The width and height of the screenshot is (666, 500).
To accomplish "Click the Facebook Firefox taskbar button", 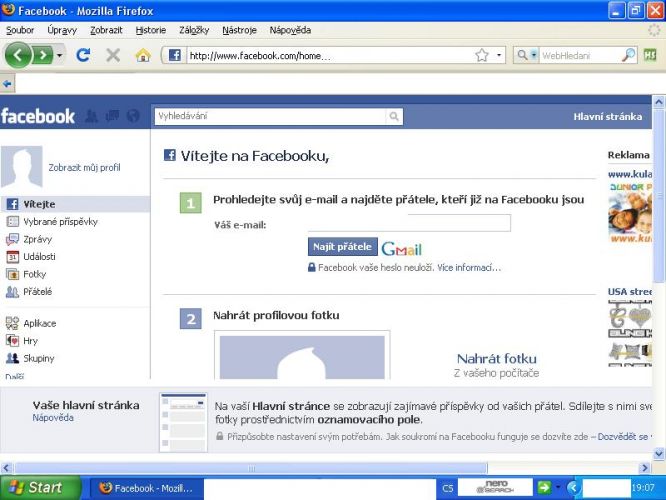I will pyautogui.click(x=147, y=489).
